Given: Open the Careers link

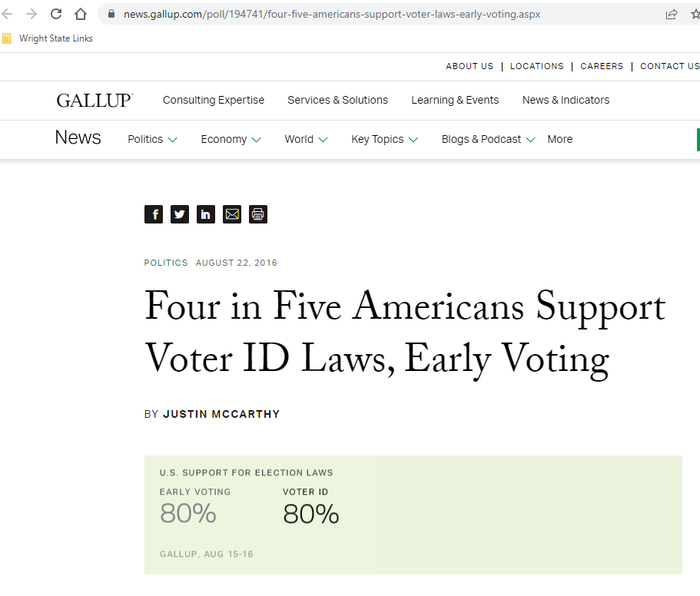Looking at the screenshot, I should (602, 66).
